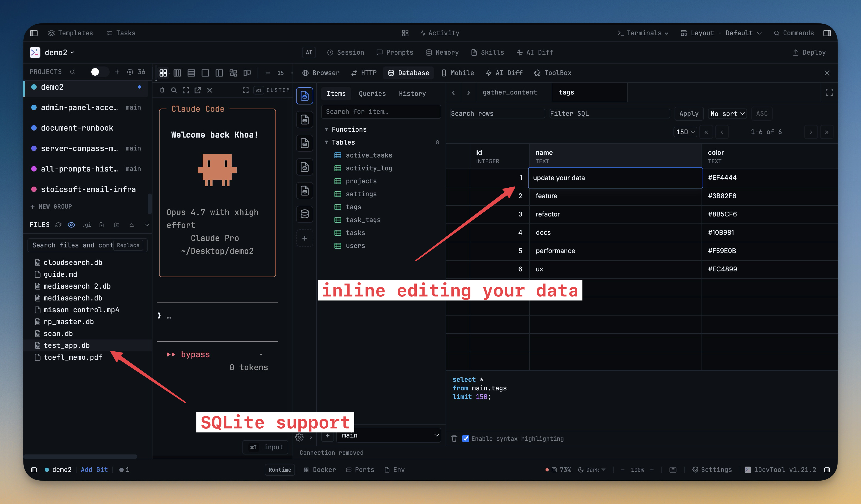Click the Deploy button
861x504 pixels.
coord(809,52)
